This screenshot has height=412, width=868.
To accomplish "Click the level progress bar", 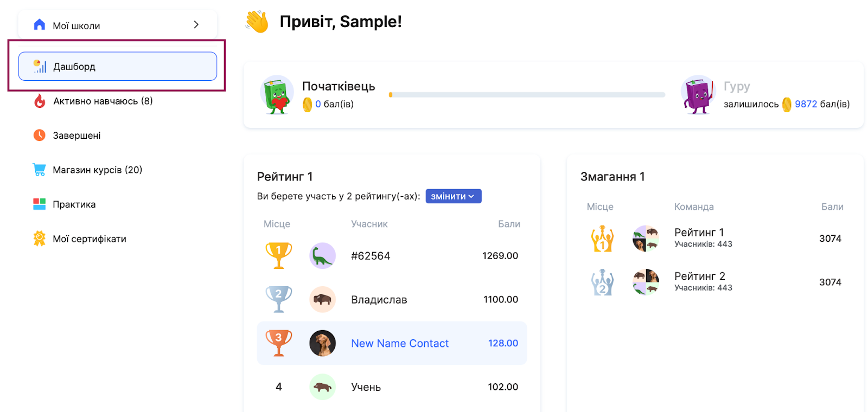I will pyautogui.click(x=527, y=95).
